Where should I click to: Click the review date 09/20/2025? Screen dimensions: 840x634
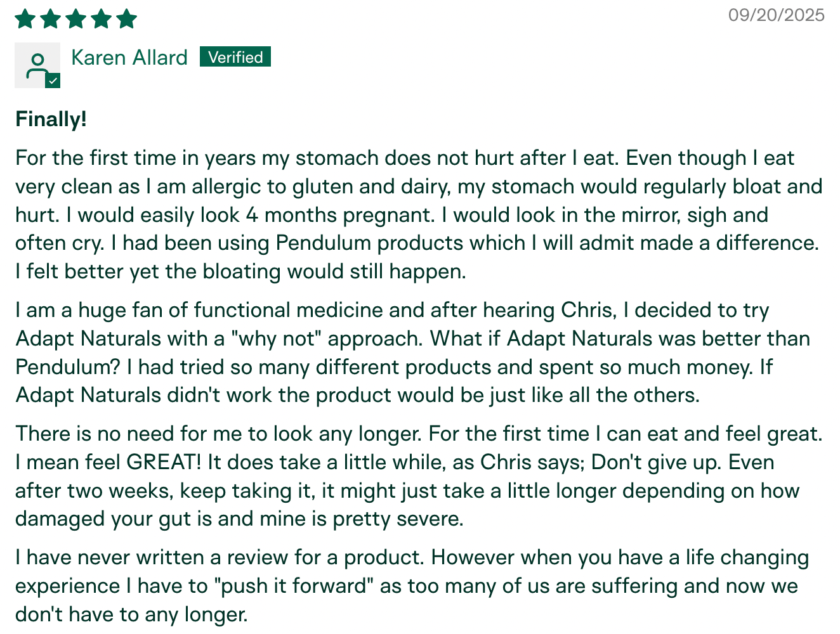(776, 15)
